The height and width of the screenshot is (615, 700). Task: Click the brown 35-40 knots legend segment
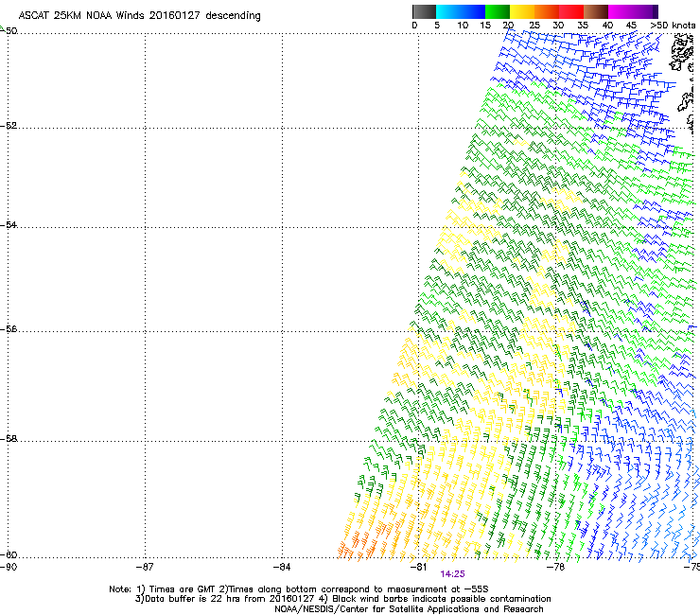(x=596, y=11)
